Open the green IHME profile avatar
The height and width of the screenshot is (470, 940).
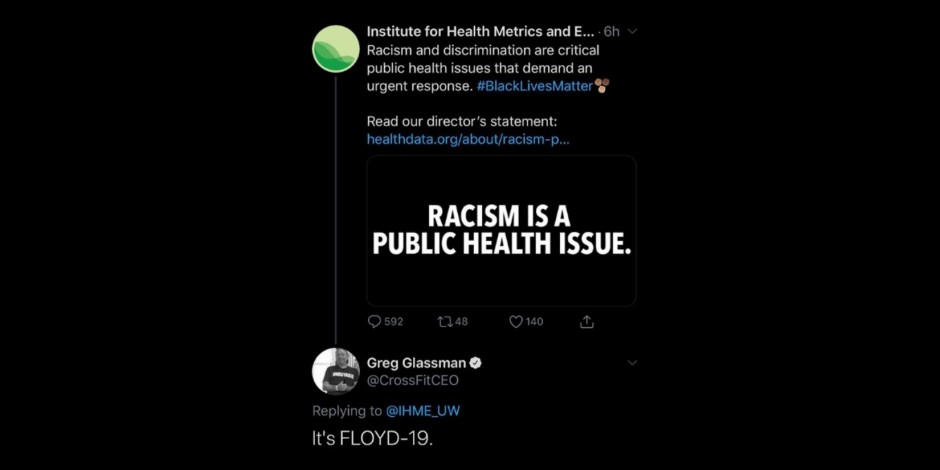336,49
